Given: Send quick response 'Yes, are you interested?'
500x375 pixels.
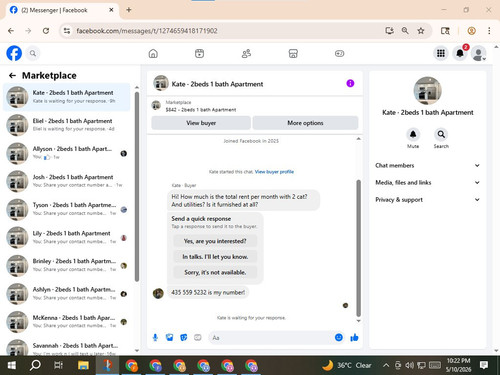Looking at the screenshot, I should tap(215, 241).
